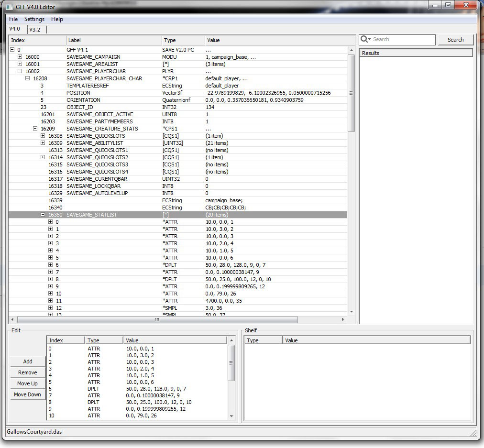This screenshot has height=448, width=484.
Task: Open the Settings menu
Action: point(34,19)
